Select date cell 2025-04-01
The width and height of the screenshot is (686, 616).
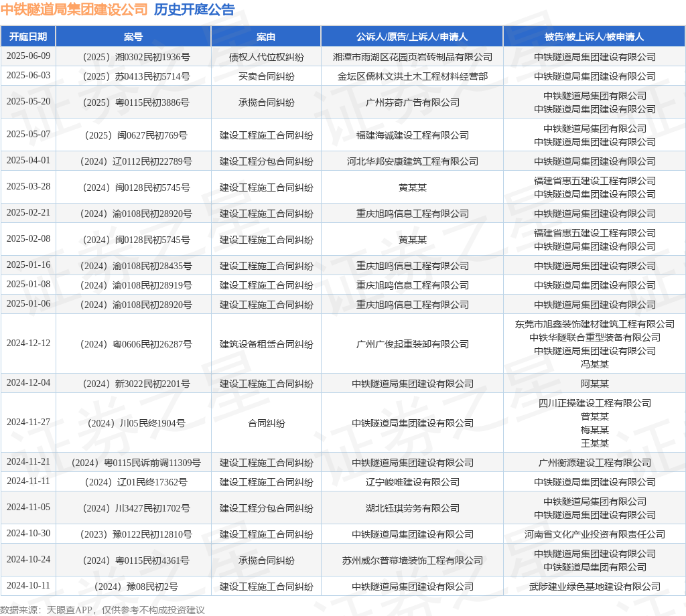(x=28, y=161)
